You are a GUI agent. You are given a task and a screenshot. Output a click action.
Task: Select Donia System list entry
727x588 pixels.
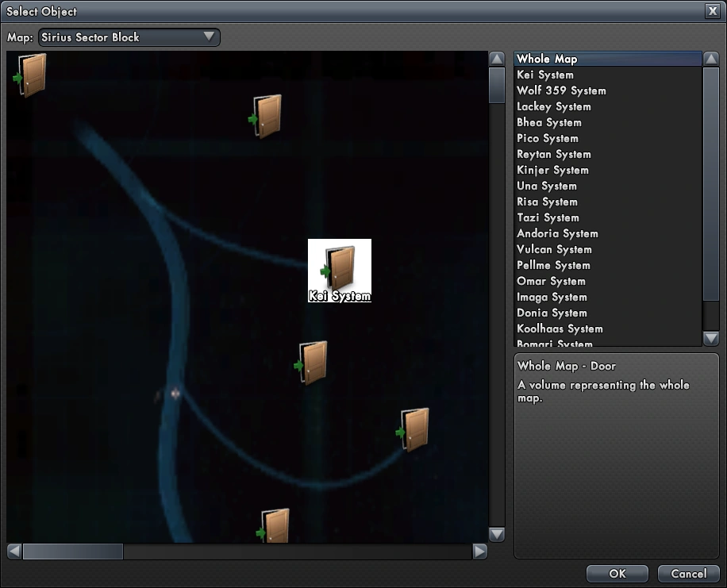tap(608, 313)
